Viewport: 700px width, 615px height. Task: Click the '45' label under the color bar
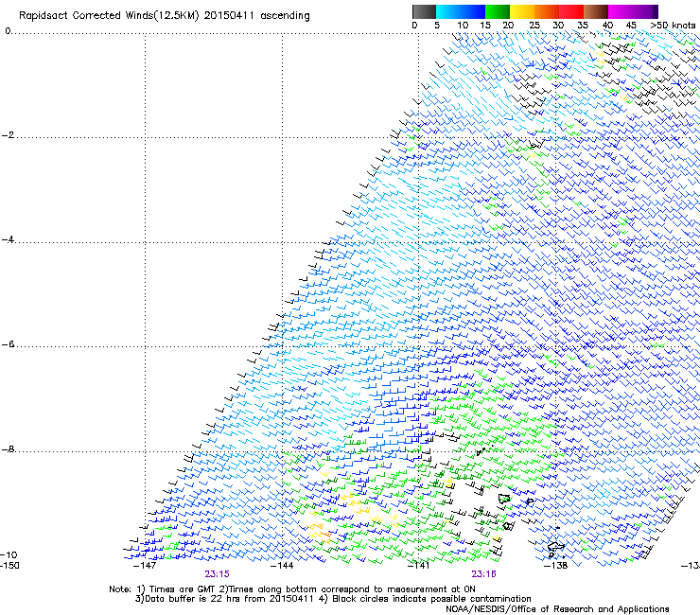tap(631, 26)
